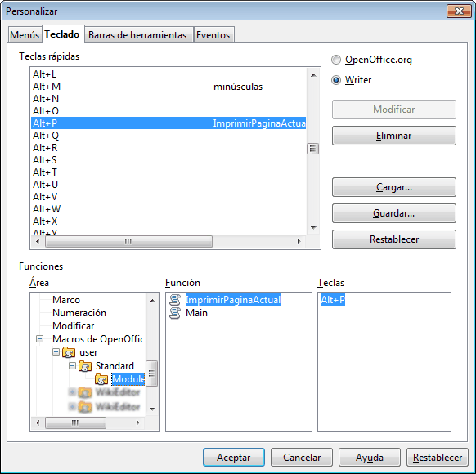The height and width of the screenshot is (474, 476).
Task: Click shortcut list scroll up arrow
Action: pos(313,75)
